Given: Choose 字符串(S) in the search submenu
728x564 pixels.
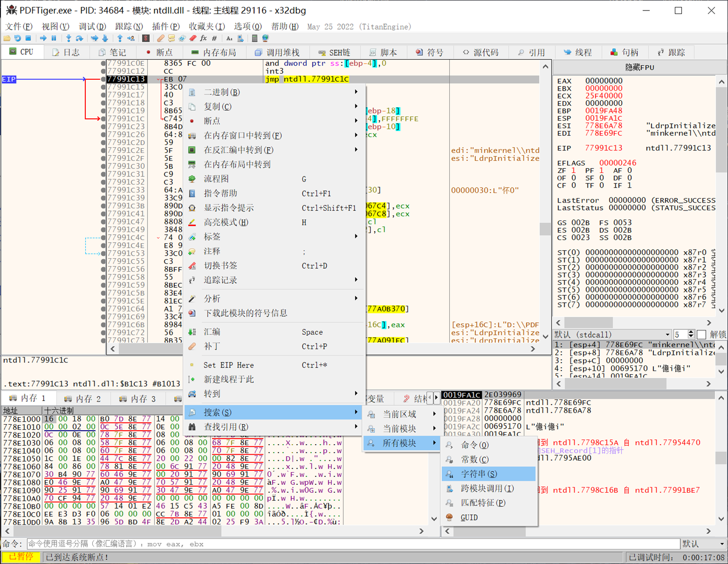Looking at the screenshot, I should 489,474.
